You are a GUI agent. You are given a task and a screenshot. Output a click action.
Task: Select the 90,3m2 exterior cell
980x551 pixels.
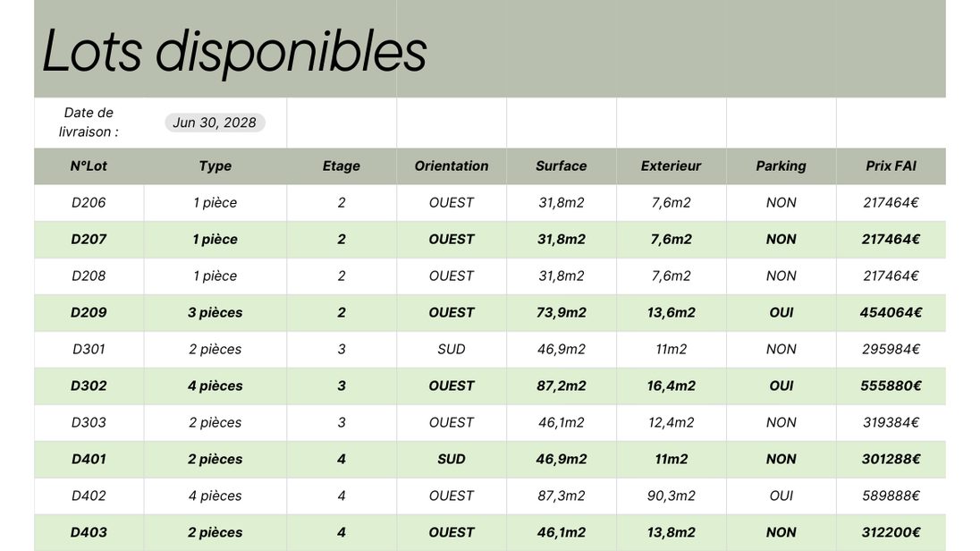671,496
